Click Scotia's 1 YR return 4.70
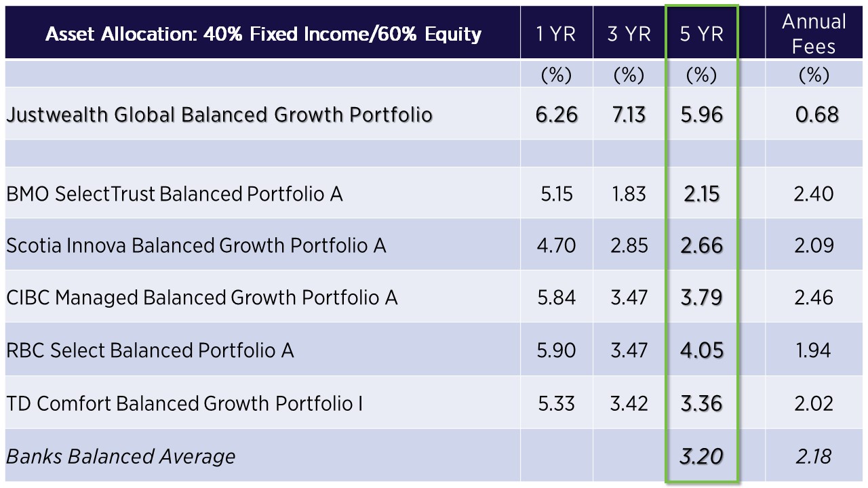This screenshot has height=488, width=868. click(x=556, y=245)
